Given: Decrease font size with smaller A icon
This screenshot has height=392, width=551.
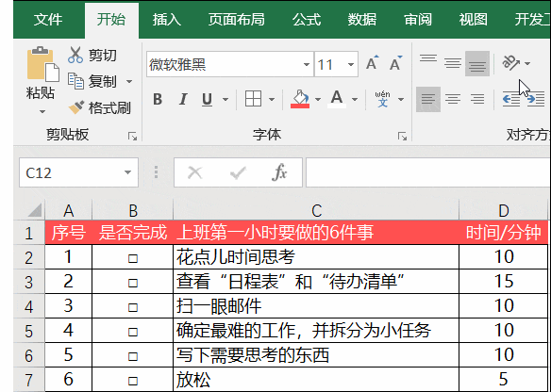Looking at the screenshot, I should coord(396,63).
